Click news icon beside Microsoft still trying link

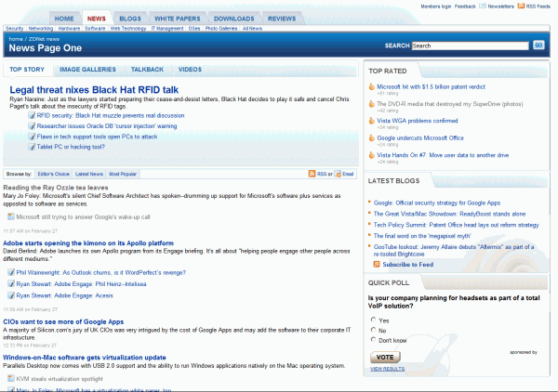pos(11,216)
